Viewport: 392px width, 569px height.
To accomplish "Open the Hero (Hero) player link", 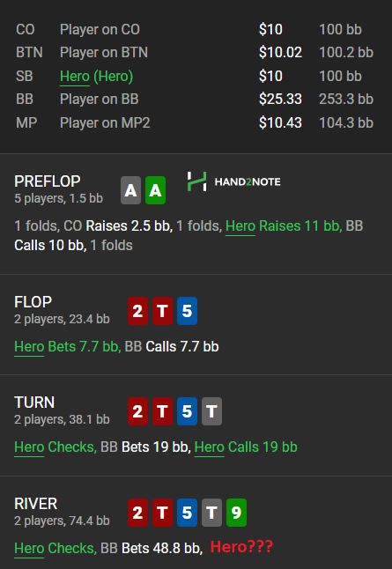I will [97, 77].
